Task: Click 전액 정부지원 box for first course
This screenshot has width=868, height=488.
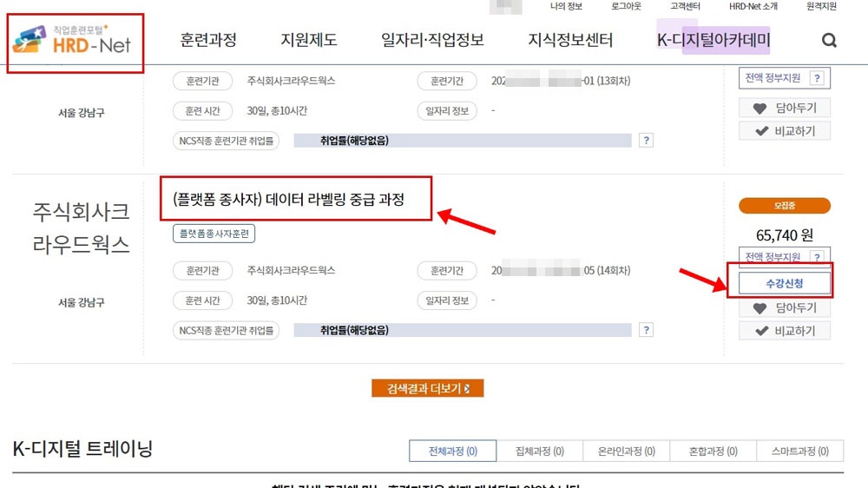Action: pos(785,78)
